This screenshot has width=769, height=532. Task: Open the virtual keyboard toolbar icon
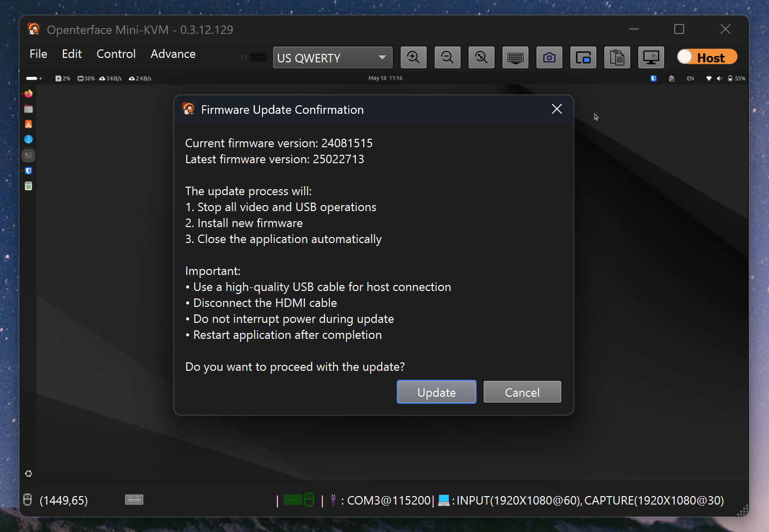515,57
